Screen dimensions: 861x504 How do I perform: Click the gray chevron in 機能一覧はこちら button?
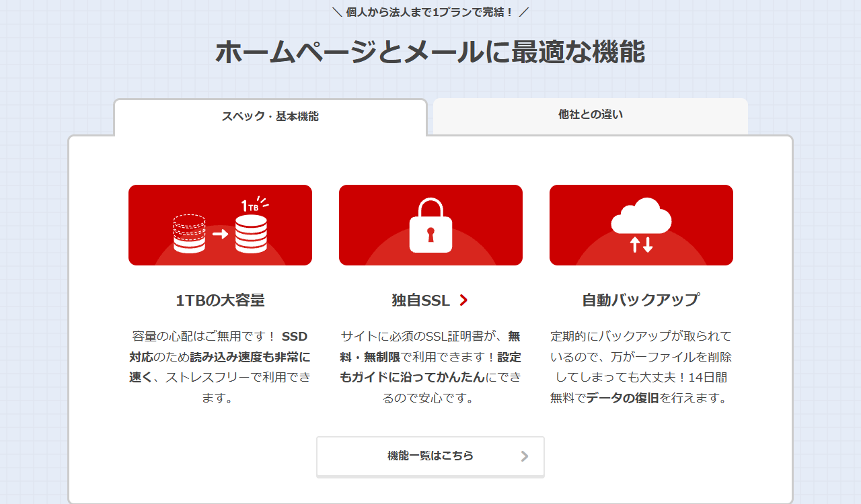[525, 456]
